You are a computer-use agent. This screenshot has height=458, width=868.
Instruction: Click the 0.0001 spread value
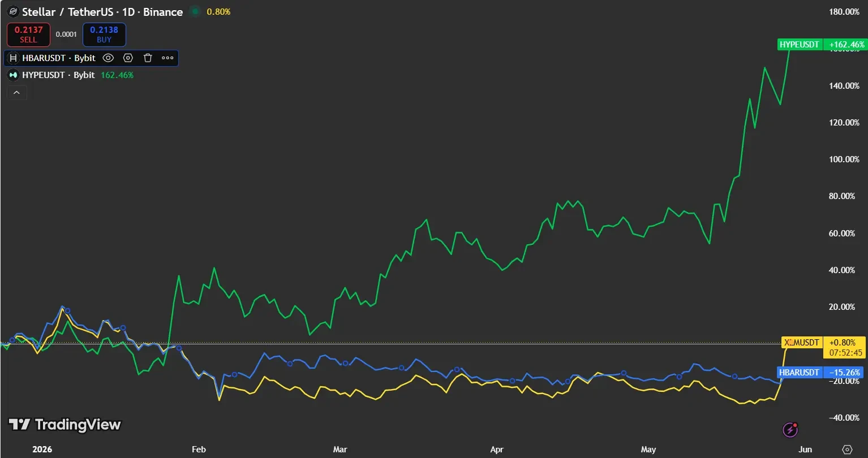click(66, 34)
